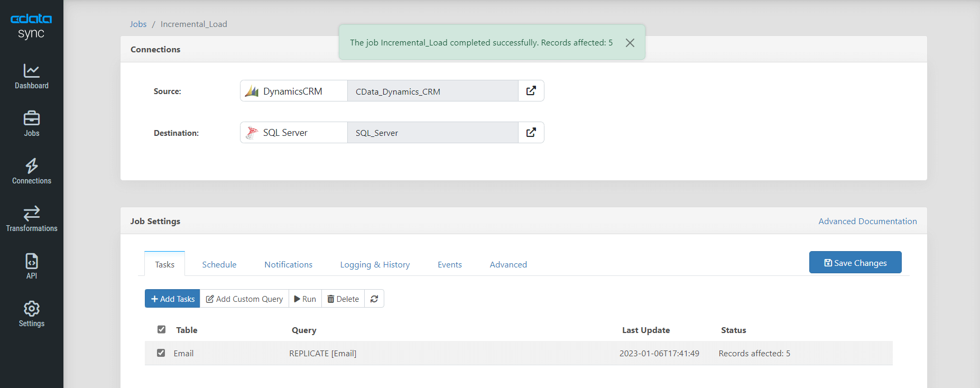Switch to the Schedule tab
Viewport: 980px width, 388px height.
[219, 264]
